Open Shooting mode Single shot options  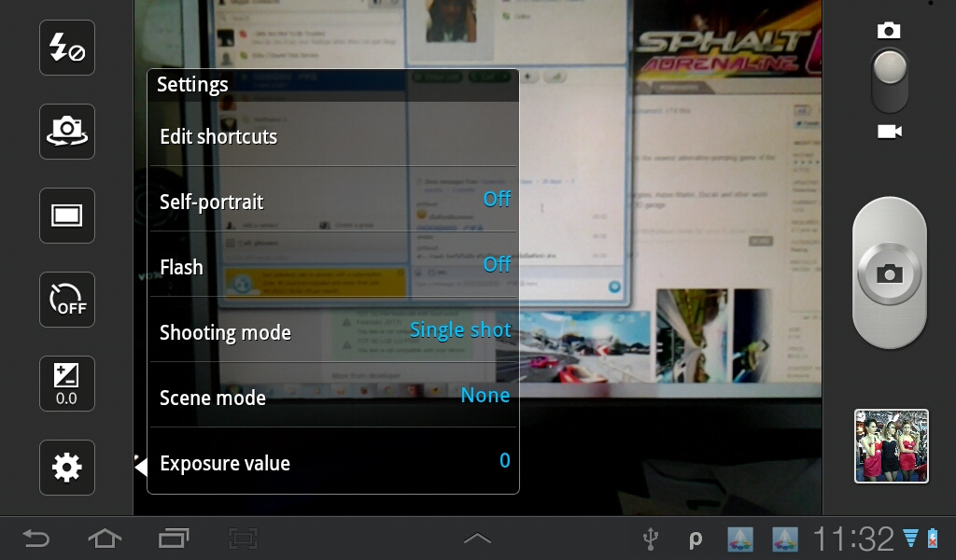332,331
